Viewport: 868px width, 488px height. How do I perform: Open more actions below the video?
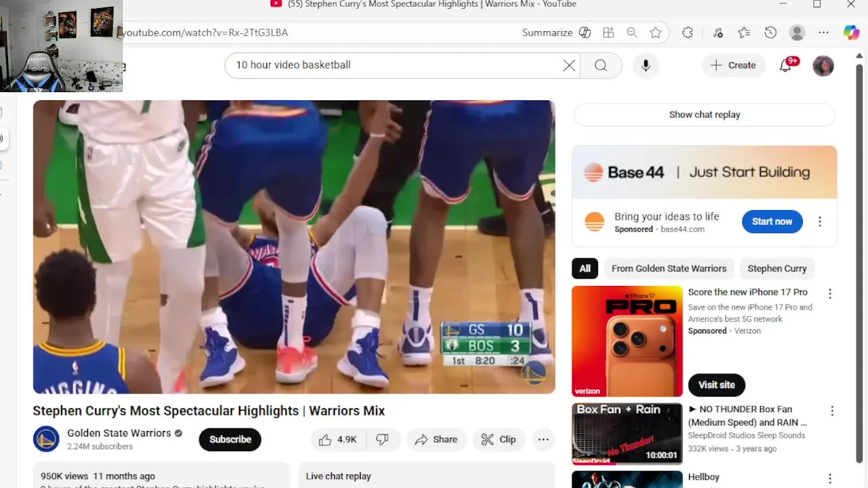[x=543, y=439]
